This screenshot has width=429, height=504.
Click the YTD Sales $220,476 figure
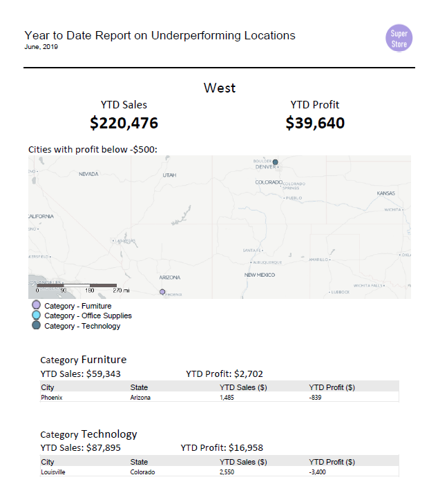(x=124, y=123)
